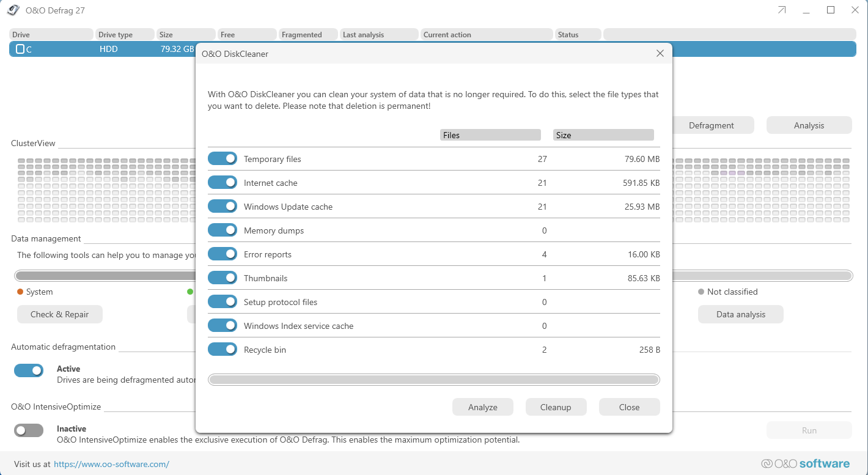Image resolution: width=868 pixels, height=475 pixels.
Task: Click the Temporary files label
Action: 273,159
